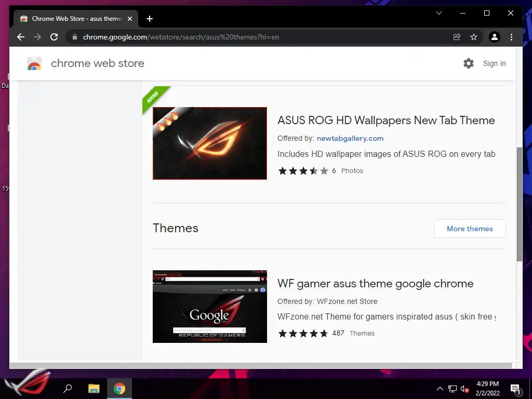Viewport: 532px width, 399px height.
Task: Click the forward navigation arrow
Action: click(37, 37)
